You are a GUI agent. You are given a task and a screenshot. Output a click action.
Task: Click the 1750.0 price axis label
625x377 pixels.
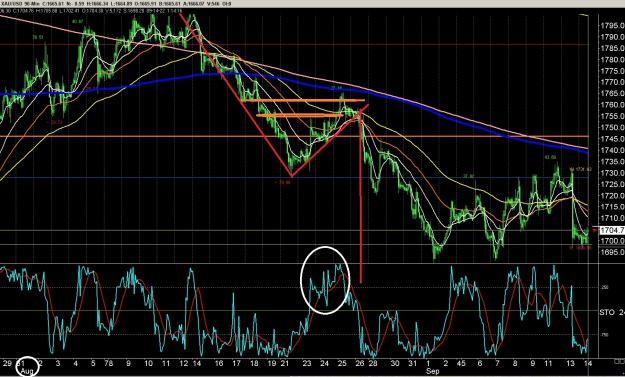(x=613, y=128)
